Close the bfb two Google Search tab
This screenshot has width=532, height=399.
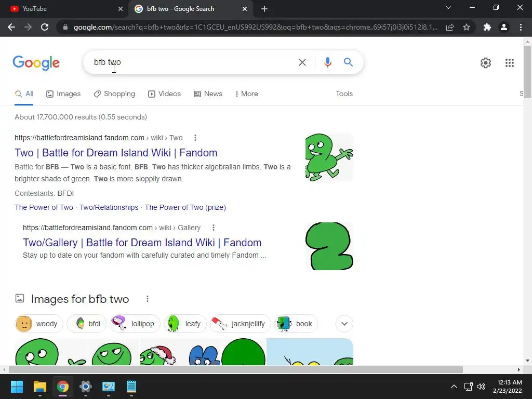pos(245,9)
